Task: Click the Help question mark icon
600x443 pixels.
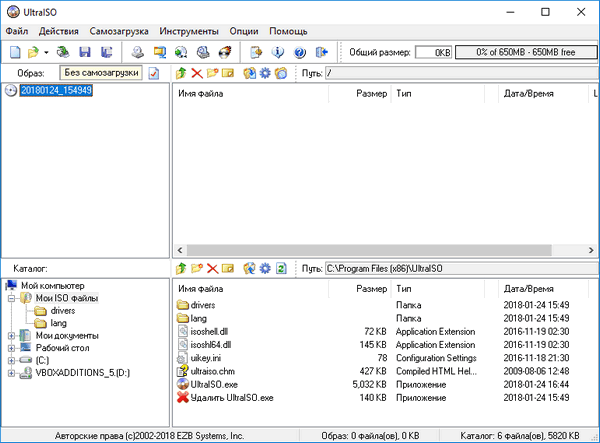Action: (300, 52)
